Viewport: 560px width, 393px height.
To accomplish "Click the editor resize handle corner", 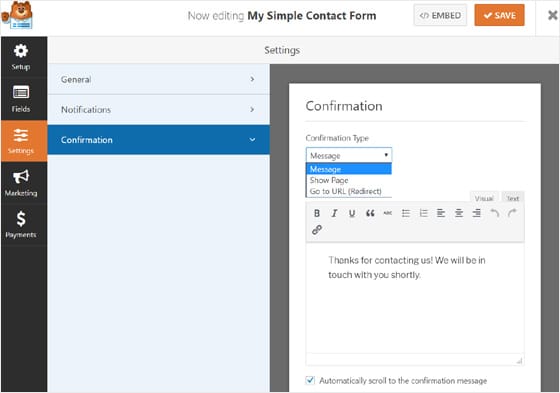I will coord(519,361).
